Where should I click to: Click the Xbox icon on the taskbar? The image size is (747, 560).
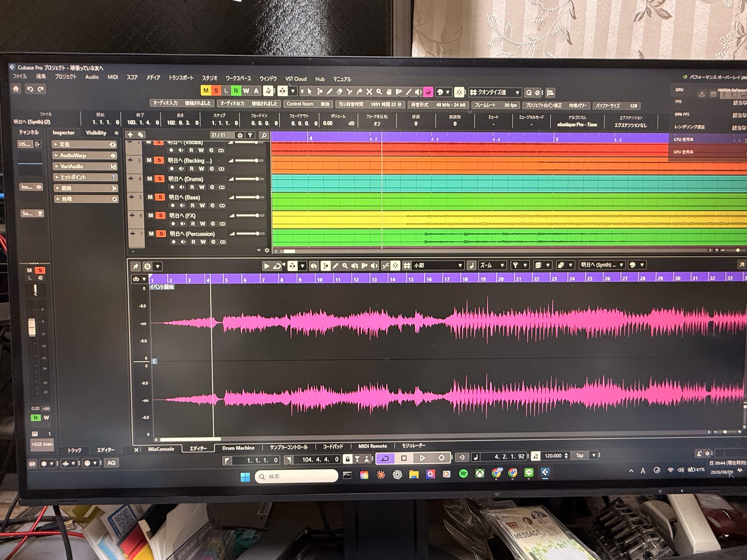(x=479, y=474)
